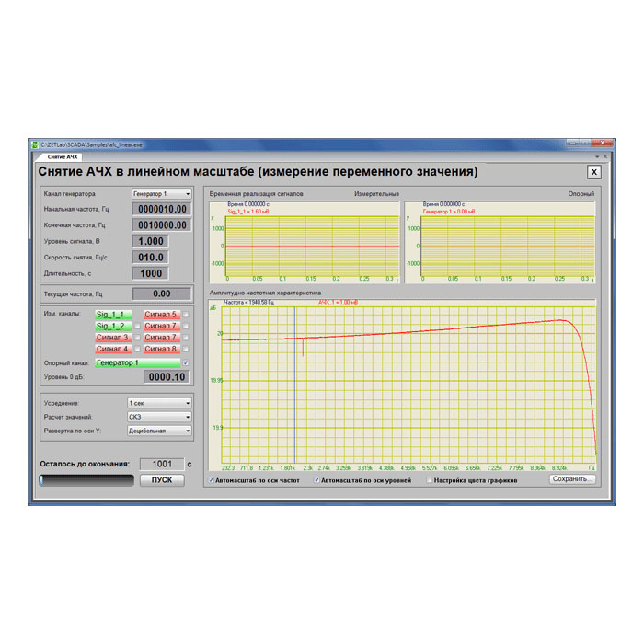Close the window with the red title bar button
Image resolution: width=644 pixels, height=644 pixels.
point(603,143)
